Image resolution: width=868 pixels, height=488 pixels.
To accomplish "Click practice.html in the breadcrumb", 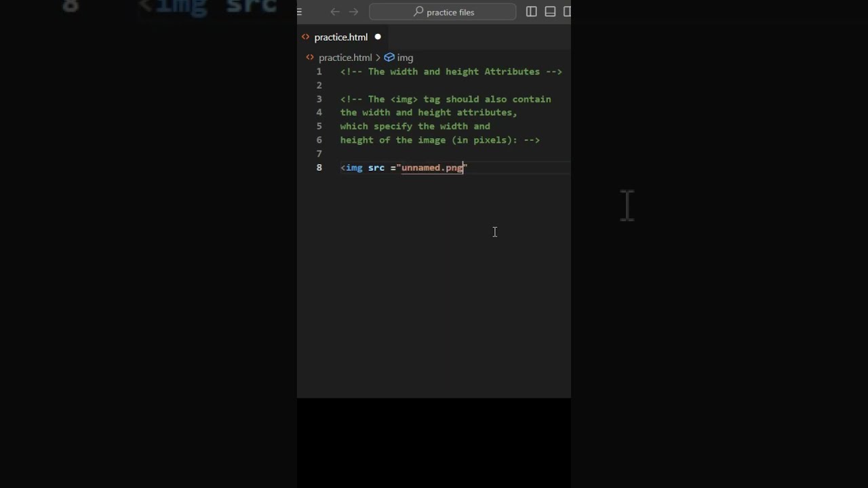I will tap(345, 58).
